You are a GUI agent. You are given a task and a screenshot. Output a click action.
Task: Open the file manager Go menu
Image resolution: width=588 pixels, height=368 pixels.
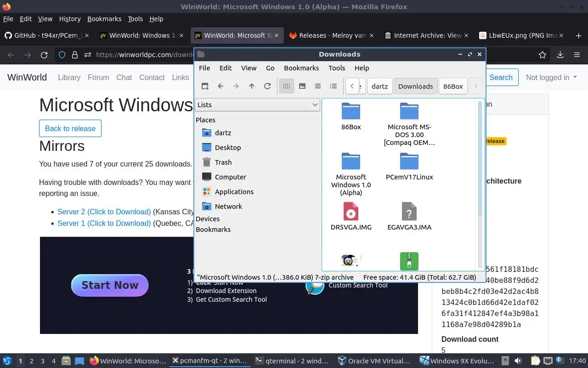click(270, 68)
